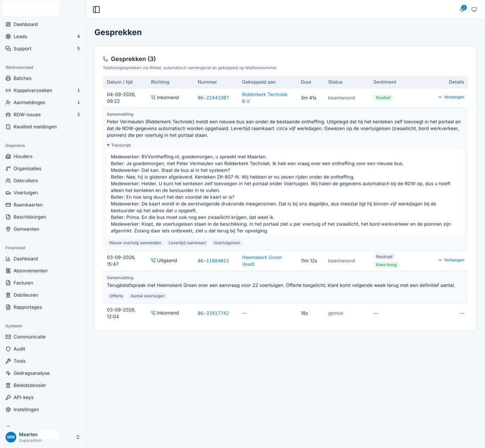
Task: Click the Organisaties branch icon
Action: (x=8, y=169)
